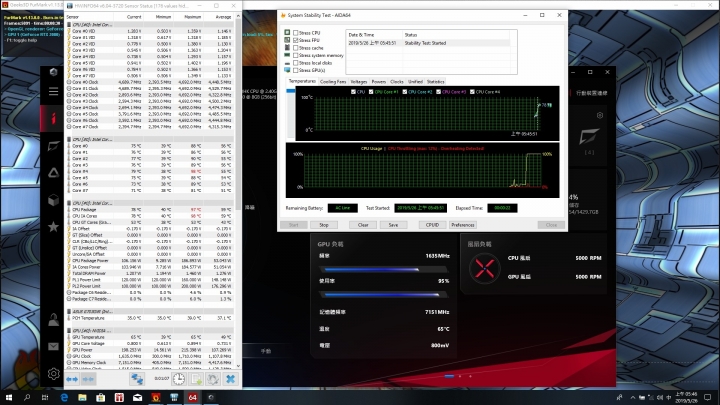
Task: Click taskbar clock in system tray
Action: coord(687,397)
